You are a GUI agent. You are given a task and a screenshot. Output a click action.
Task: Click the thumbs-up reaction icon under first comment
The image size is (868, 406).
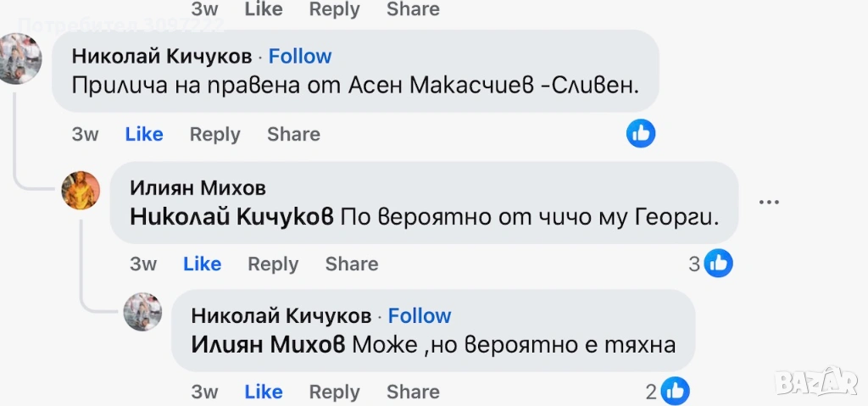[641, 133]
